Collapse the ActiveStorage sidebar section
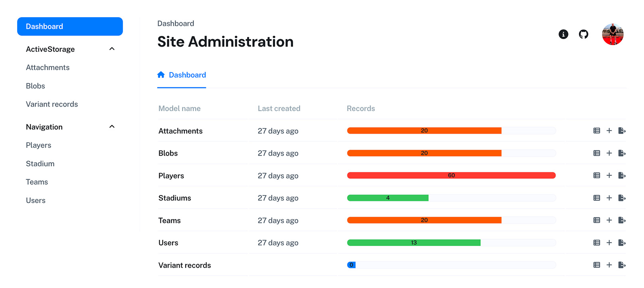The height and width of the screenshot is (288, 644). pos(112,49)
